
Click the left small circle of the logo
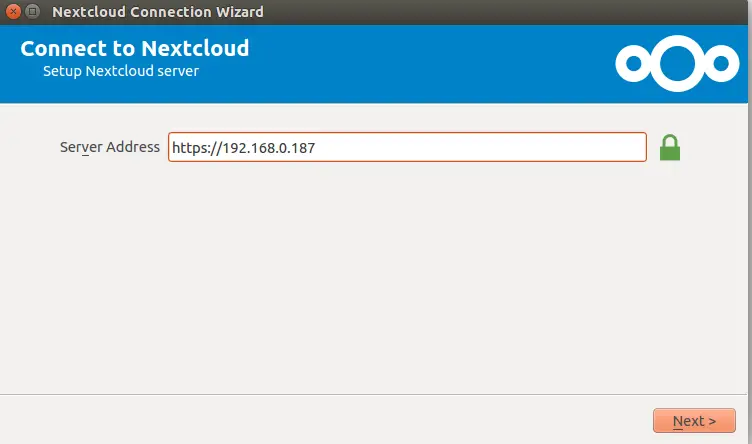(x=634, y=63)
